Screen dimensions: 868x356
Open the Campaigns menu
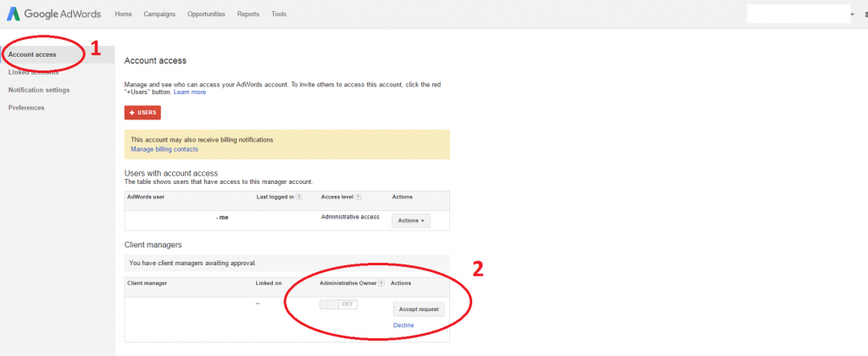click(x=160, y=14)
